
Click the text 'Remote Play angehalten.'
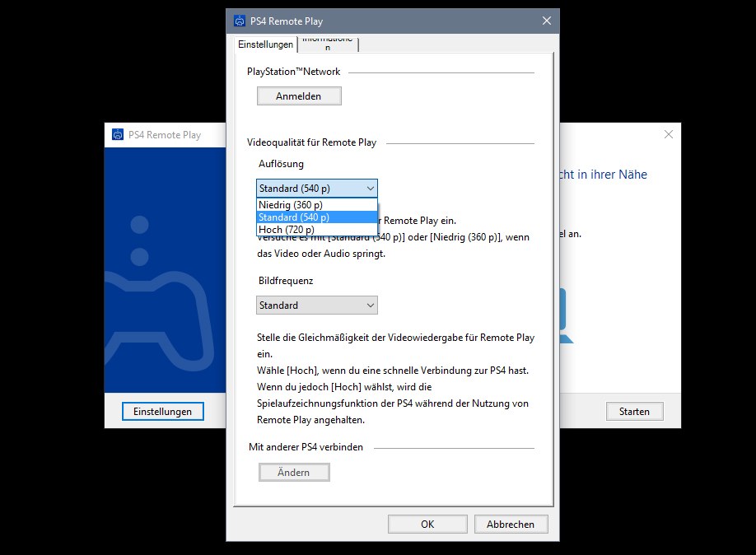(x=311, y=420)
